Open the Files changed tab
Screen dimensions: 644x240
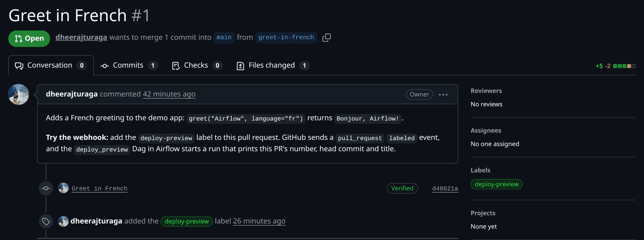pyautogui.click(x=273, y=65)
